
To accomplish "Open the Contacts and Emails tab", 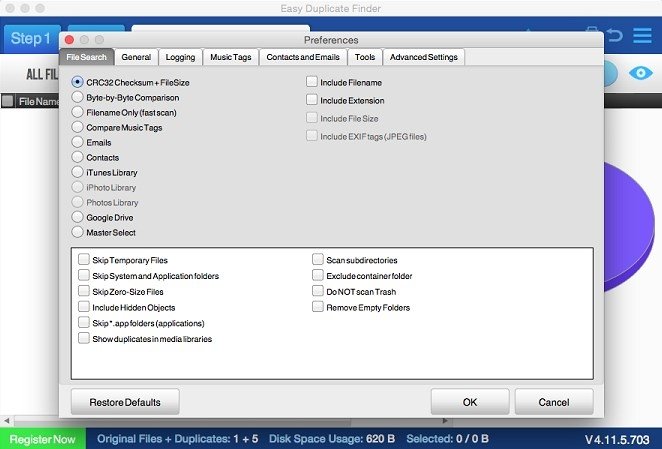I will coord(303,57).
